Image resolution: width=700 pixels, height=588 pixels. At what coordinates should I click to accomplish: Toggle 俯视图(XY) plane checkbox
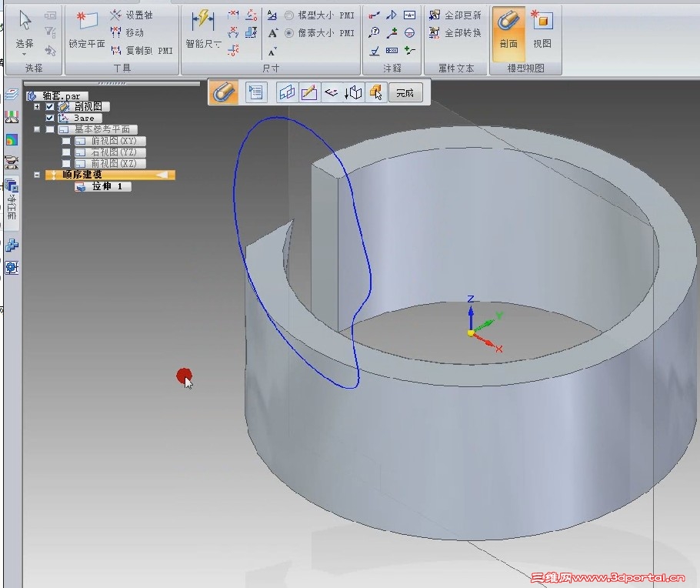click(x=66, y=141)
